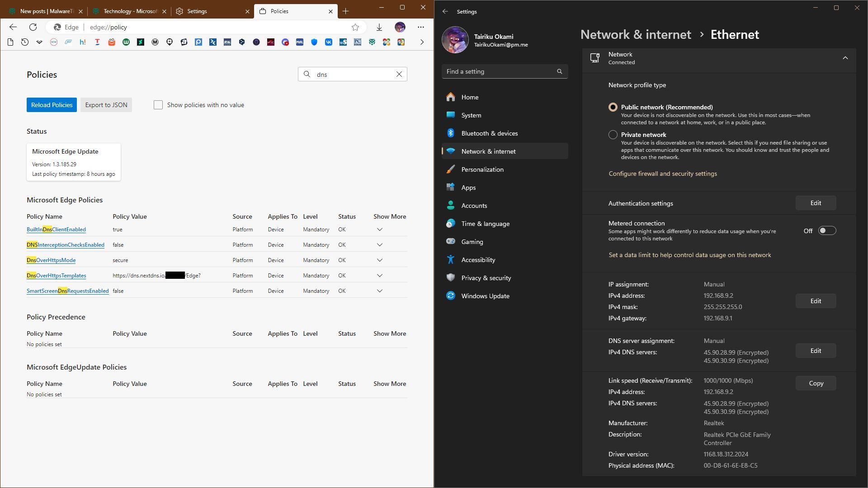The width and height of the screenshot is (868, 488).
Task: Clear the dns policy search text
Action: pyautogui.click(x=399, y=74)
